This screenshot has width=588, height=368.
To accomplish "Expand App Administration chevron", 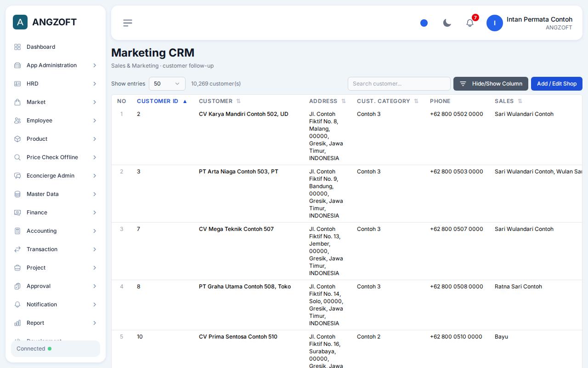I will click(x=95, y=65).
